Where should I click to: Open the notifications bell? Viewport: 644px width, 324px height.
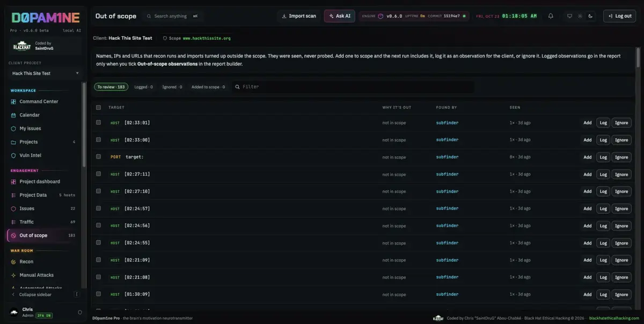551,16
